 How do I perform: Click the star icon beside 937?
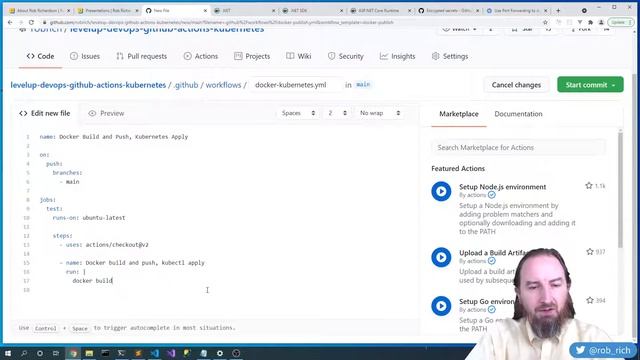coord(590,251)
